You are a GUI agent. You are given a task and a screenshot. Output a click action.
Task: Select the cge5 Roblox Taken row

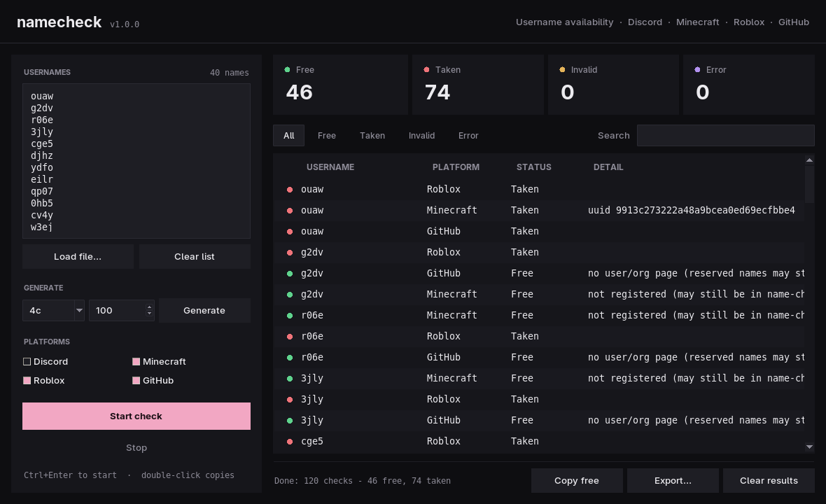[539, 441]
